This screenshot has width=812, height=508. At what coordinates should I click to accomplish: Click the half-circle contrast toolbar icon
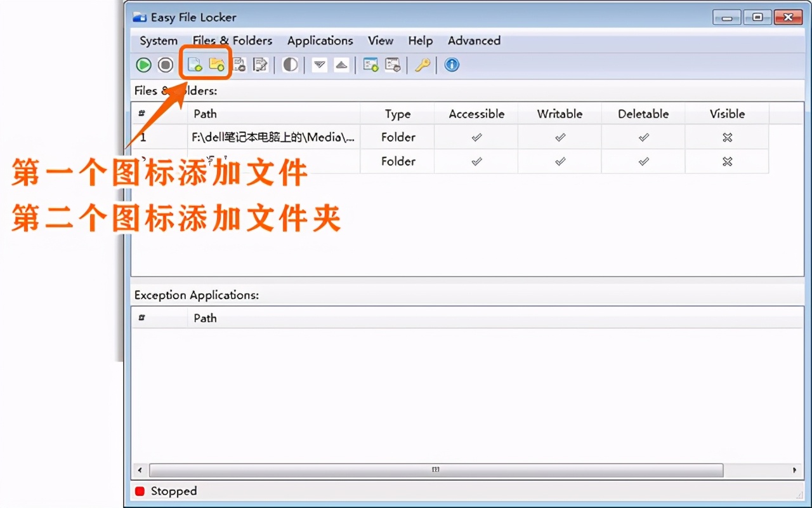289,64
